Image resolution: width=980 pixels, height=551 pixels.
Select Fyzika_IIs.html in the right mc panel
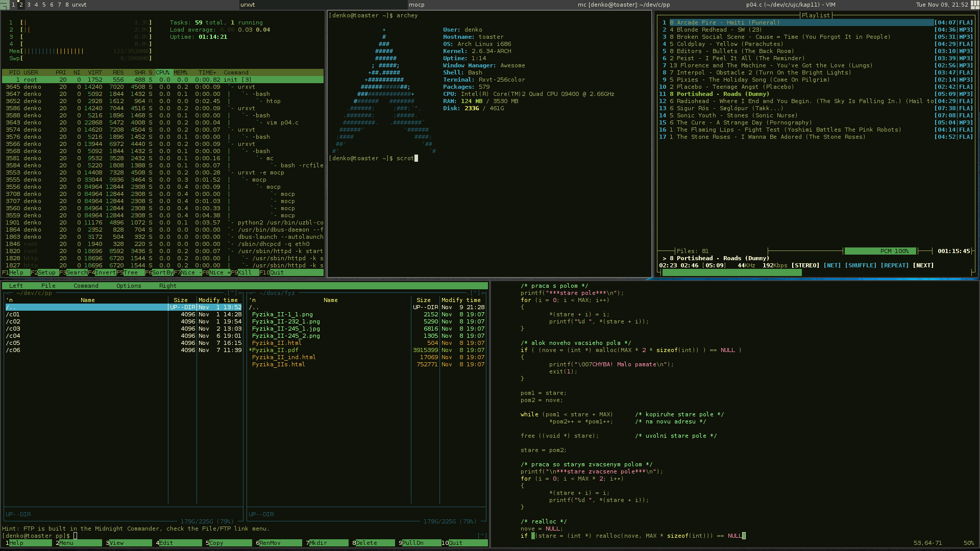coord(366,364)
